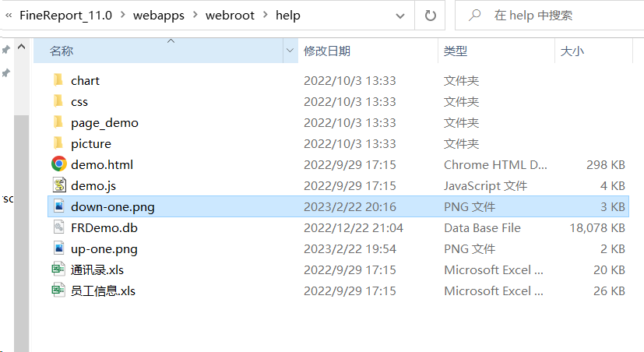Click the 298 KB size value
The image size is (644, 352).
tap(606, 164)
